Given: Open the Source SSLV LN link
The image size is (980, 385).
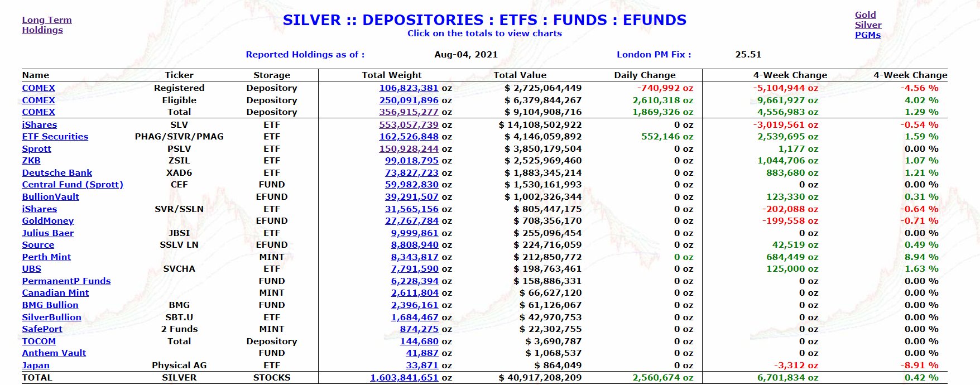Looking at the screenshot, I should 38,245.
